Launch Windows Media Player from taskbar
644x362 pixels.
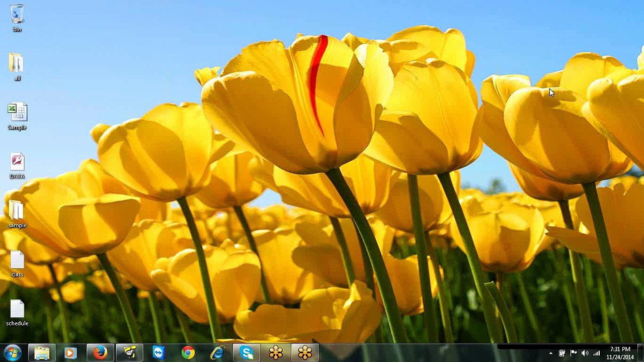click(x=70, y=353)
